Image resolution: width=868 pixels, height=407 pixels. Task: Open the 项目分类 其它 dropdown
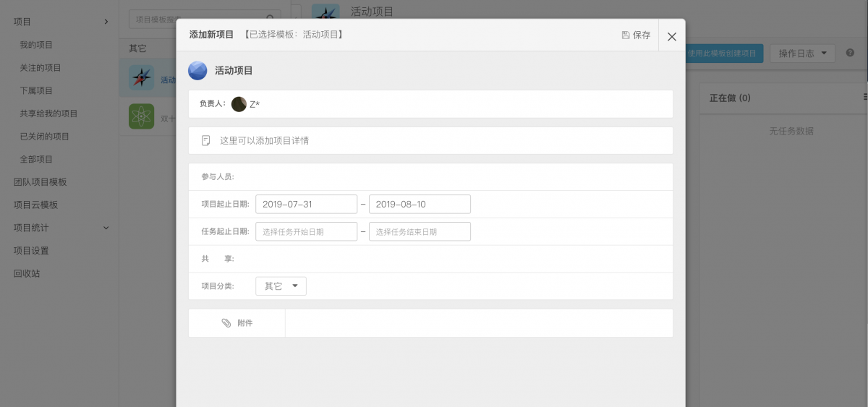[x=281, y=286]
